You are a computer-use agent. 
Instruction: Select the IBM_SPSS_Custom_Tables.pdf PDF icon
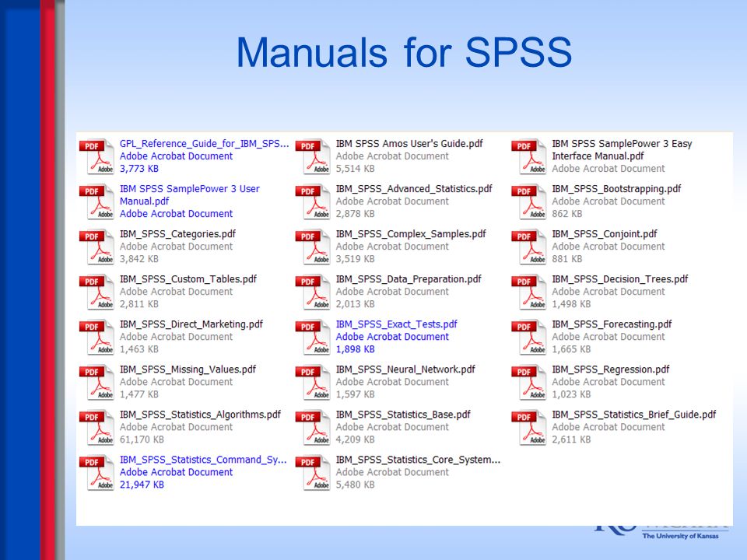tap(96, 292)
